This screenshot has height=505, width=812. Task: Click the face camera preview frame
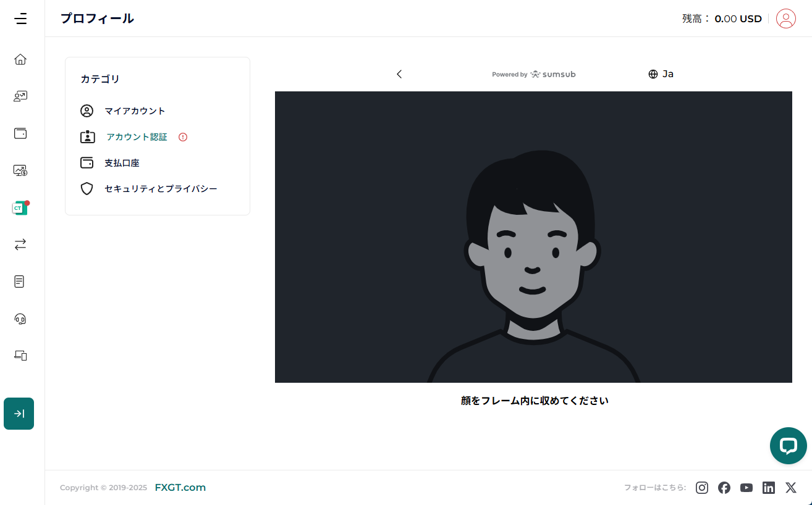point(533,237)
